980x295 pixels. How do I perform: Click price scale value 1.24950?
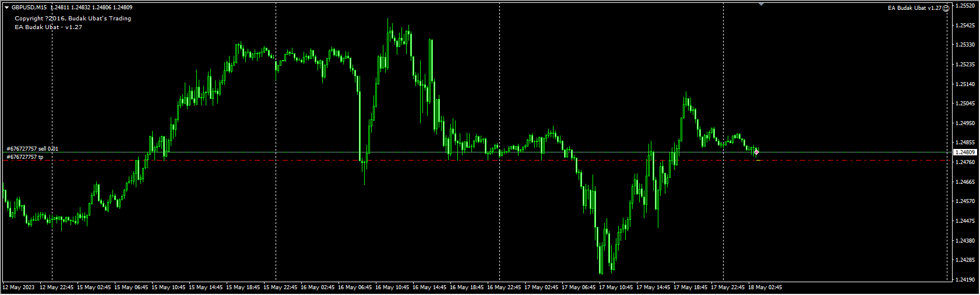[966, 123]
